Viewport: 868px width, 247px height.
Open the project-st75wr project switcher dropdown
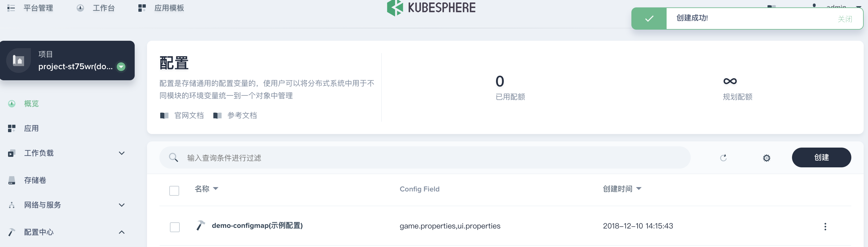(x=121, y=66)
